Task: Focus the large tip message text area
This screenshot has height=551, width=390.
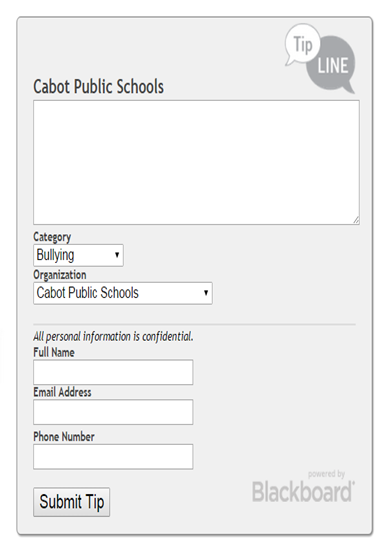Action: 196,162
